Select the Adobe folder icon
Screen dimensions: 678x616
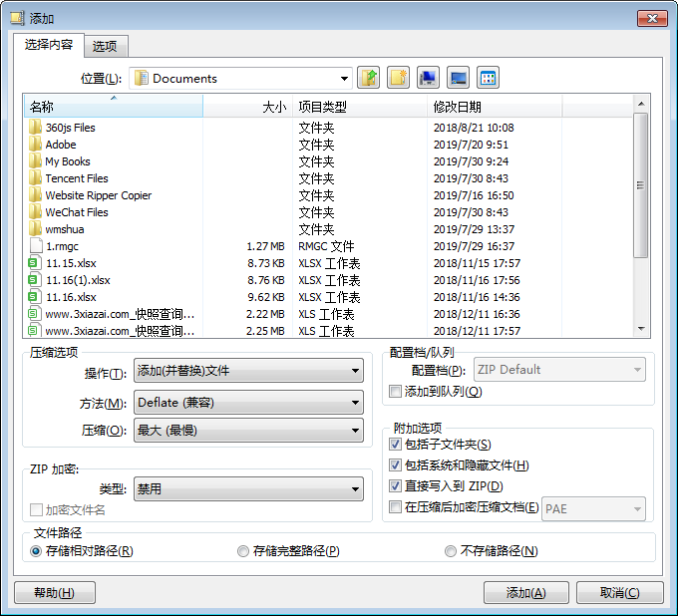[35, 145]
